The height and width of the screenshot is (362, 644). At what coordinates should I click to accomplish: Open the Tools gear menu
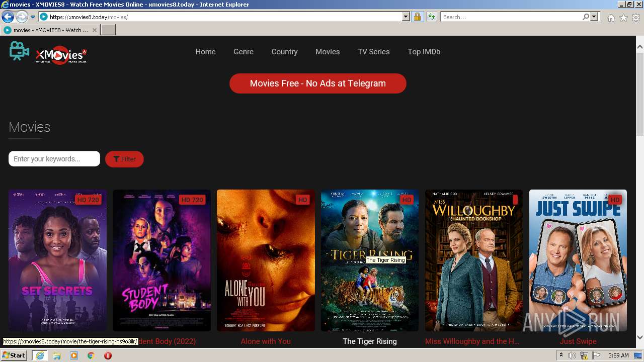point(635,17)
